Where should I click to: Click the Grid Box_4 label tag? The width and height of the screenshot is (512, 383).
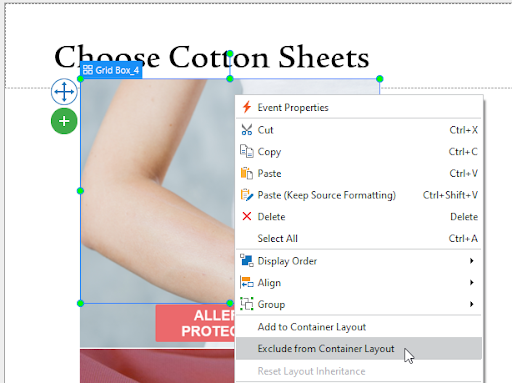pyautogui.click(x=111, y=70)
